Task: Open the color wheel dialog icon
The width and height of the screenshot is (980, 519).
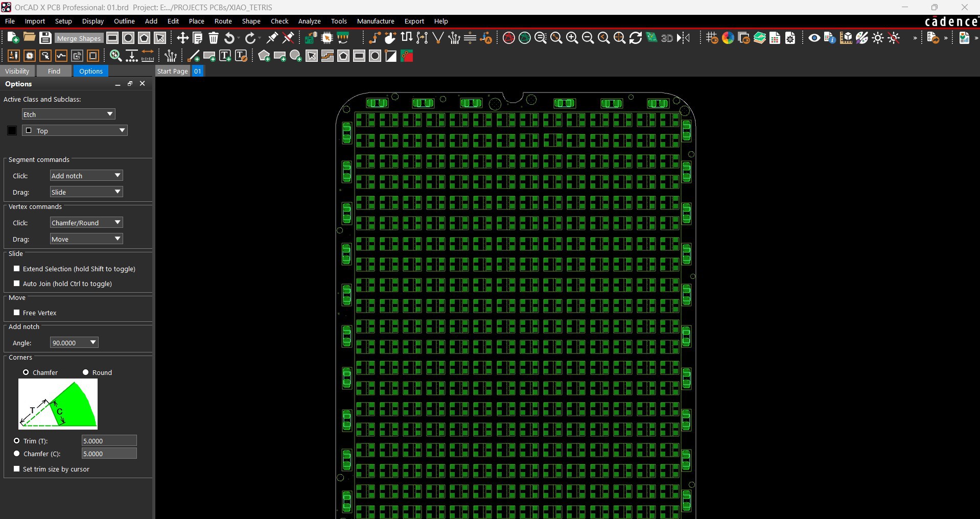Action: [728, 38]
